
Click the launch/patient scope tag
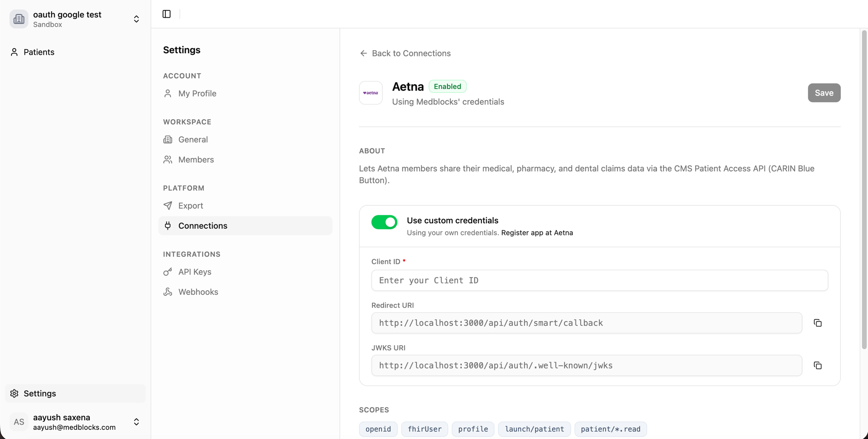(534, 429)
